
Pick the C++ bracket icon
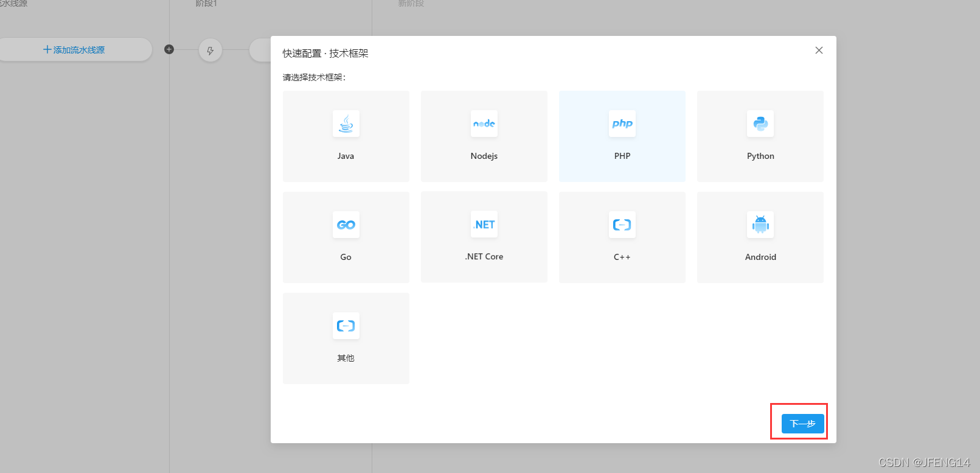pos(622,225)
